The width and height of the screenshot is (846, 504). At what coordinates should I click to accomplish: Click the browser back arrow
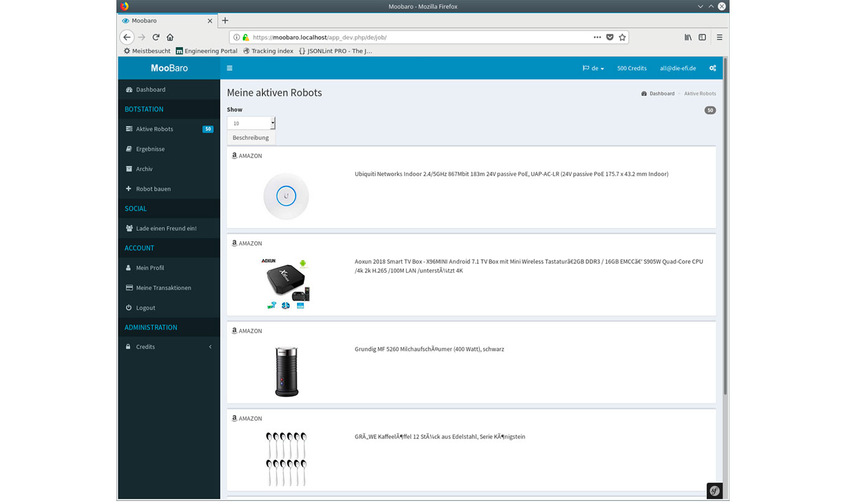tap(127, 37)
